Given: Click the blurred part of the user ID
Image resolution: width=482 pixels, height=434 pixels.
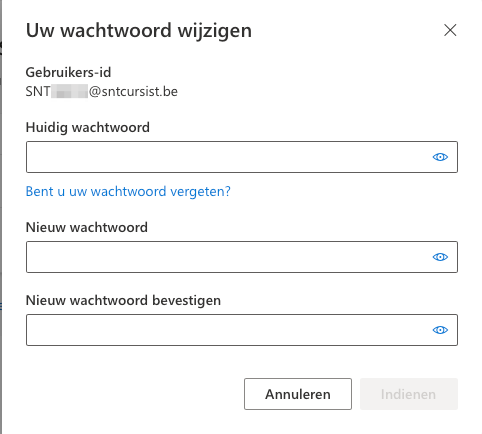Looking at the screenshot, I should pyautogui.click(x=70, y=91).
